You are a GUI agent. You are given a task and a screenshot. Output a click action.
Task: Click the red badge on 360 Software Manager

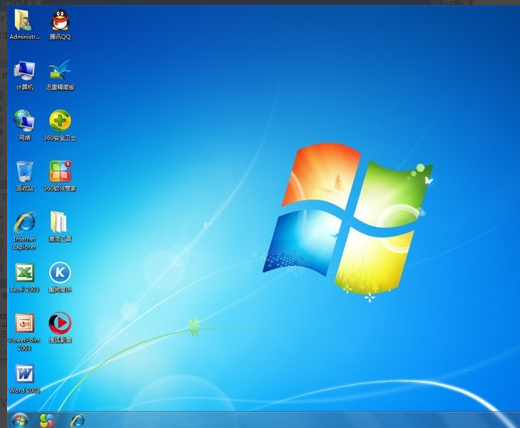point(68,163)
